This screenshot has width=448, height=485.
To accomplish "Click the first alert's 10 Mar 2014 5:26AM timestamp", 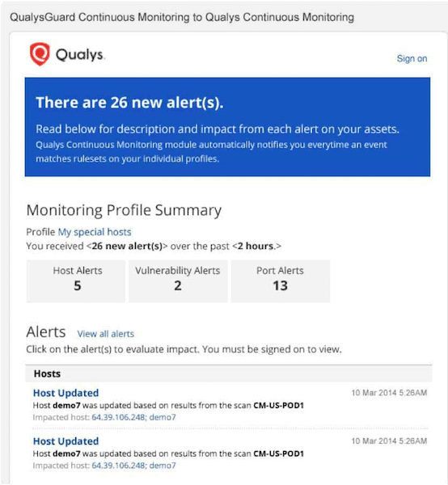I will click(389, 393).
